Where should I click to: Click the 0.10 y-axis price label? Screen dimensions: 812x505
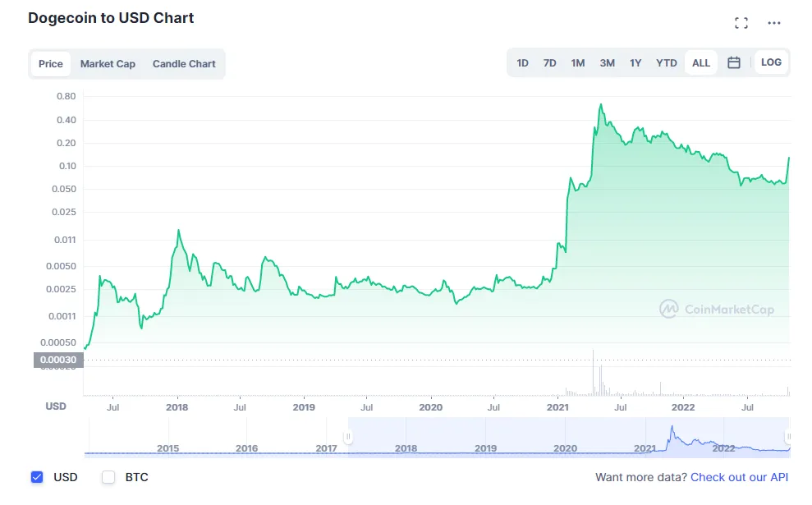pos(67,166)
